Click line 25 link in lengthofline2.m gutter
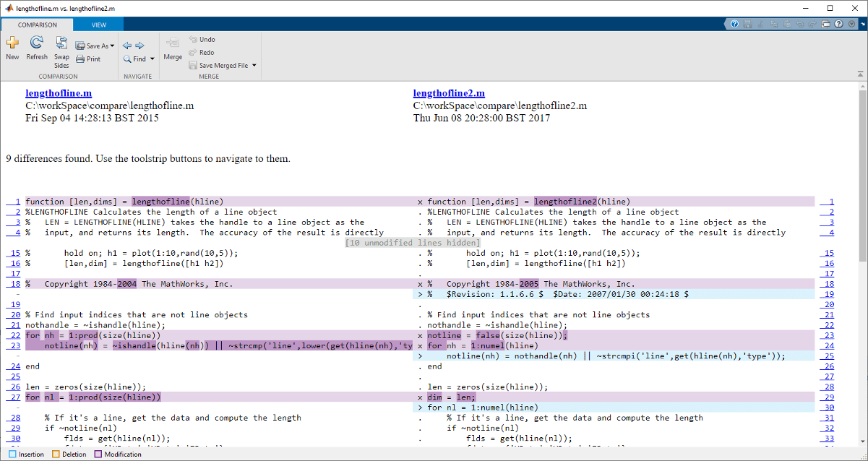Screen dimensions: 868x461 coord(827,356)
